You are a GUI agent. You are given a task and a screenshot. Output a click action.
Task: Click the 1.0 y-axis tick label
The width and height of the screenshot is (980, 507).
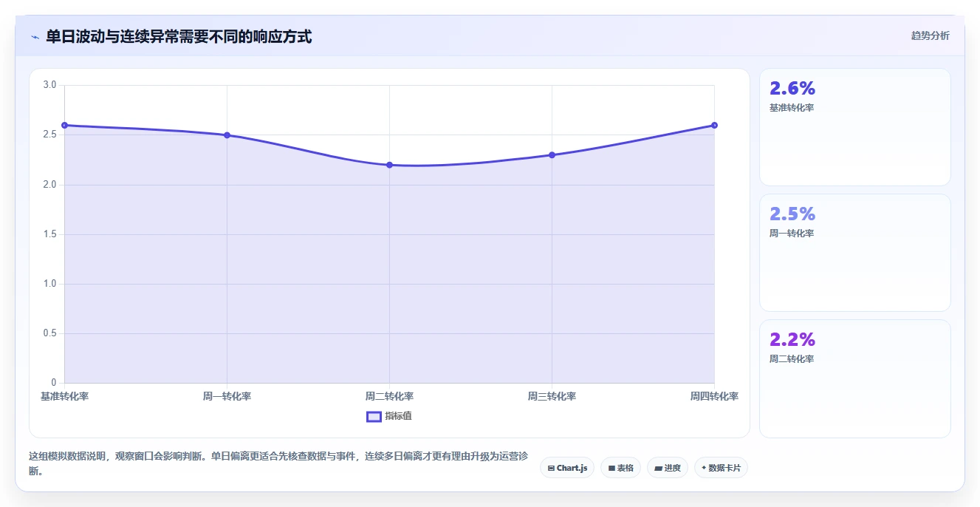[x=49, y=284]
